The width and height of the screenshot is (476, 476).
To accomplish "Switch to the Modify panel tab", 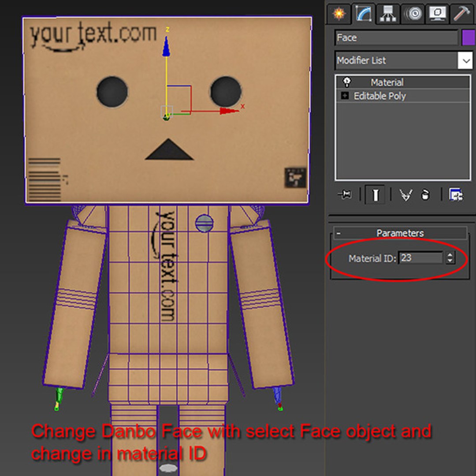I will pyautogui.click(x=364, y=14).
